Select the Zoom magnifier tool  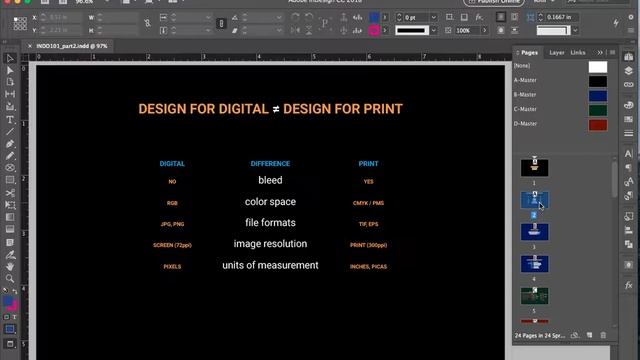pyautogui.click(x=10, y=279)
